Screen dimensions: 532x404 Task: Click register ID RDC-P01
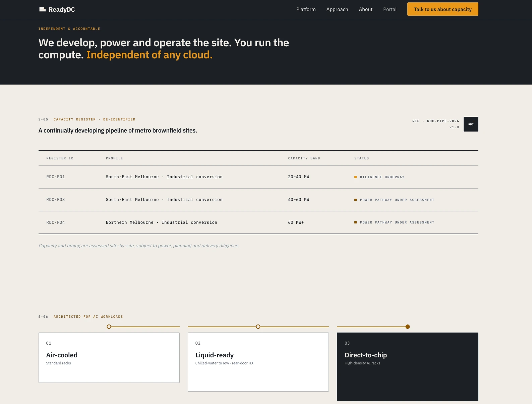click(56, 177)
